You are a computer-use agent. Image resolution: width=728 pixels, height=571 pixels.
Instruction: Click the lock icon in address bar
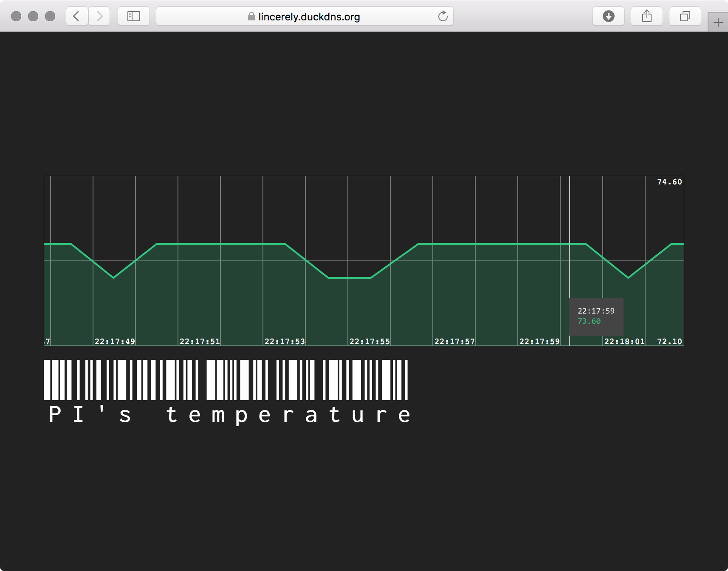coord(251,17)
